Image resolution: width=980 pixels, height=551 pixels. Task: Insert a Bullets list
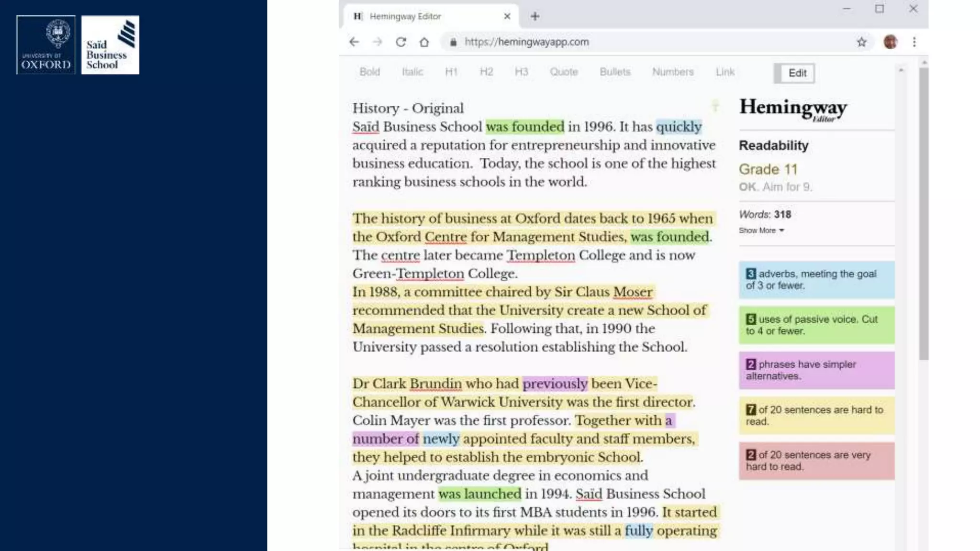[615, 72]
